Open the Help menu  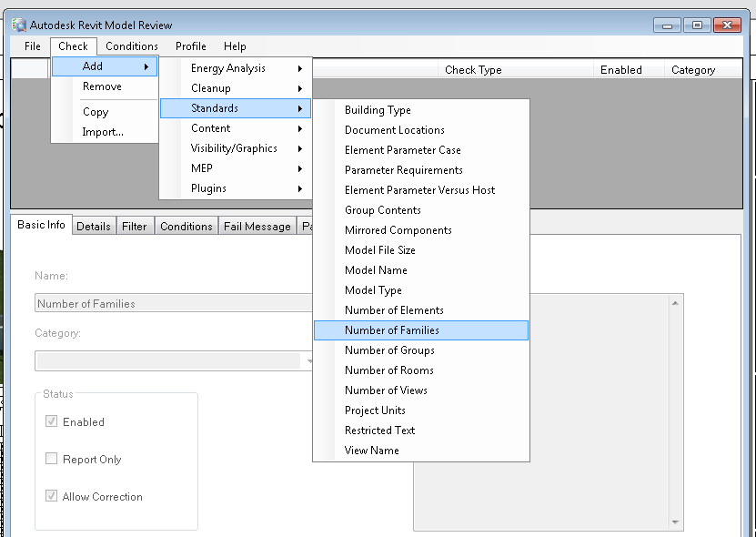235,46
